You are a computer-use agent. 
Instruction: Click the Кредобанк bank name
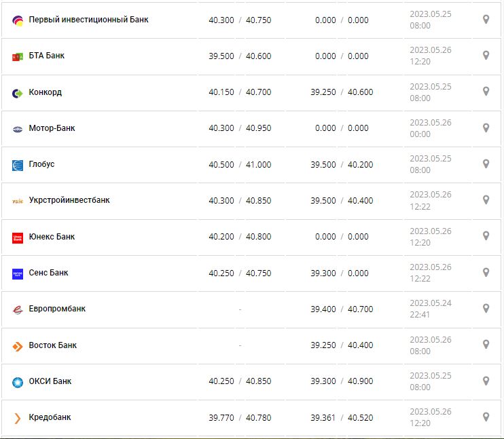tap(50, 417)
